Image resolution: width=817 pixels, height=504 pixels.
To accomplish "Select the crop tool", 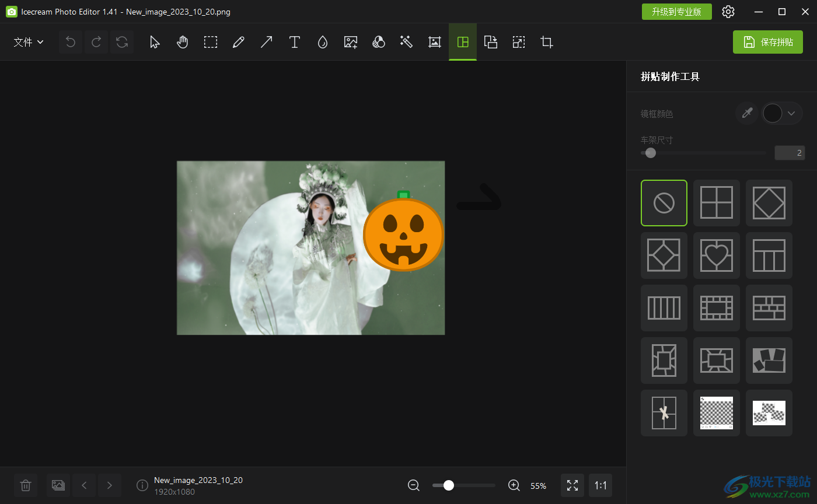I will point(547,42).
